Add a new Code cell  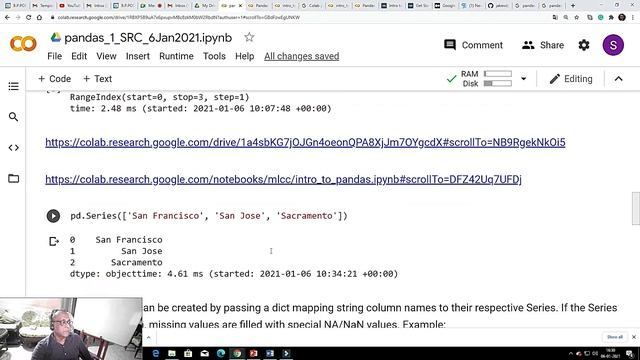pos(54,79)
